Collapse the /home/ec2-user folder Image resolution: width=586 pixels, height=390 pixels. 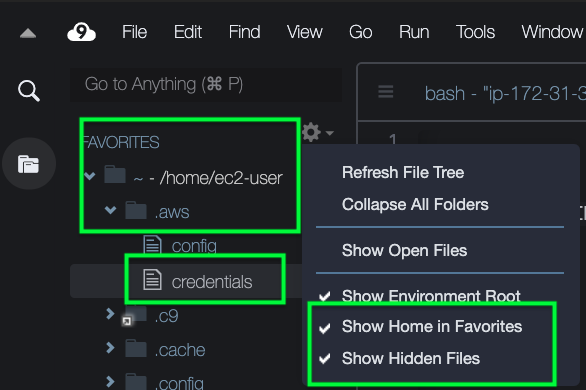coord(89,176)
